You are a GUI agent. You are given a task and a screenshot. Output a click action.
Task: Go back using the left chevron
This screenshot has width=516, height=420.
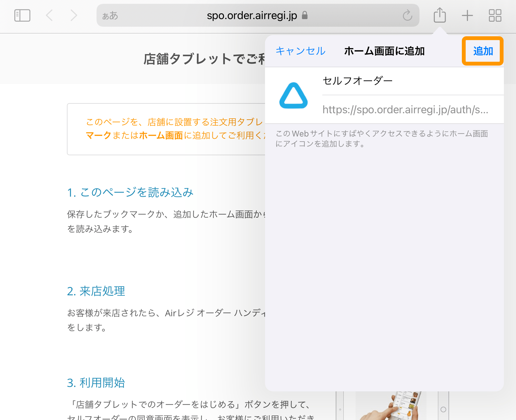point(49,15)
